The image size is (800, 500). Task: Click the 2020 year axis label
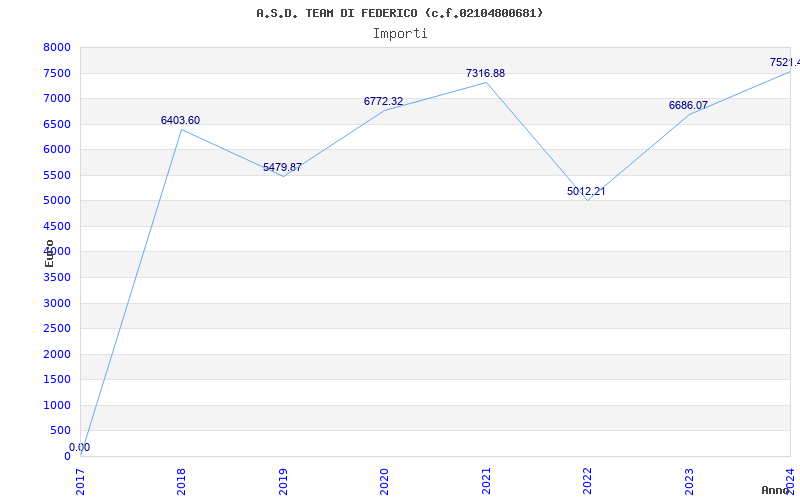click(x=384, y=481)
